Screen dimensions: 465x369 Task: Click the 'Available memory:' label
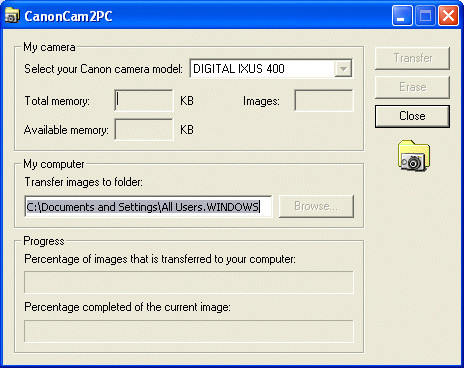[66, 130]
